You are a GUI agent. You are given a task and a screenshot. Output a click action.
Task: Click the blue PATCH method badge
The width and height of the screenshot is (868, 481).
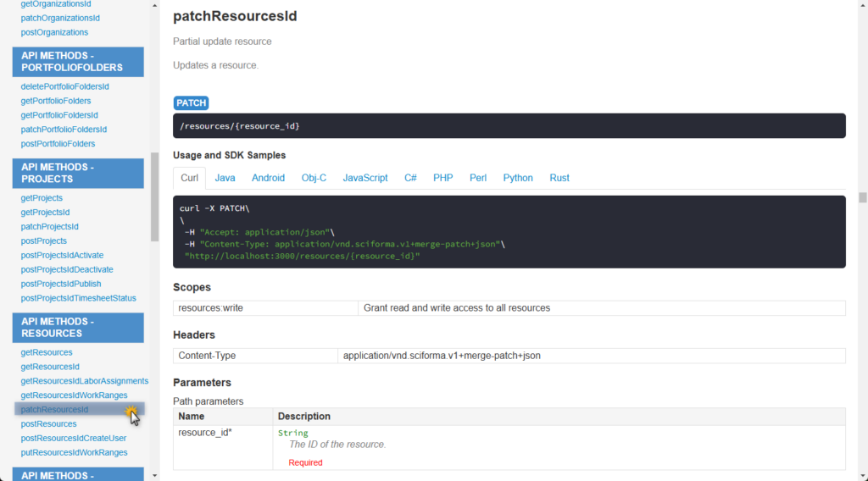191,102
